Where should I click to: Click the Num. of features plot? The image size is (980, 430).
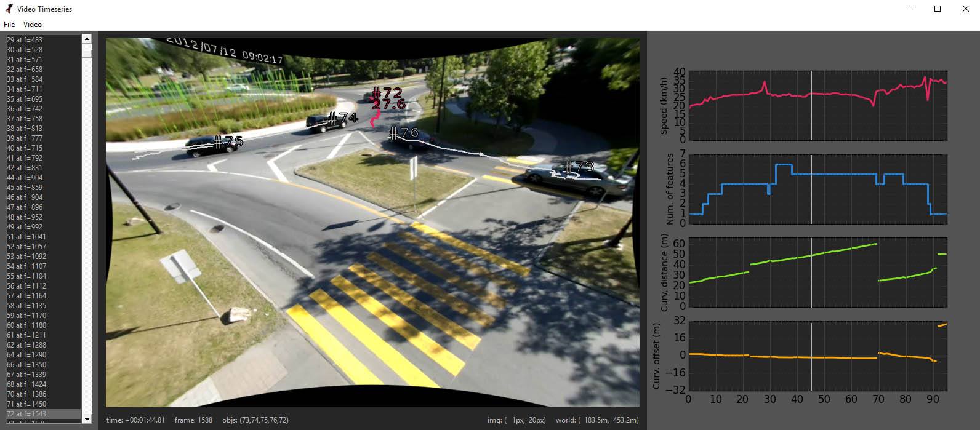pyautogui.click(x=817, y=189)
